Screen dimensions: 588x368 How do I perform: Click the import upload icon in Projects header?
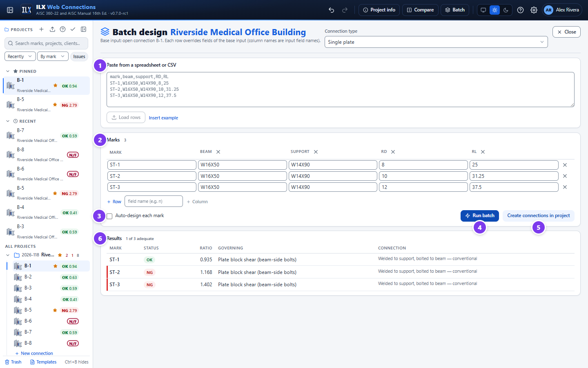click(52, 29)
